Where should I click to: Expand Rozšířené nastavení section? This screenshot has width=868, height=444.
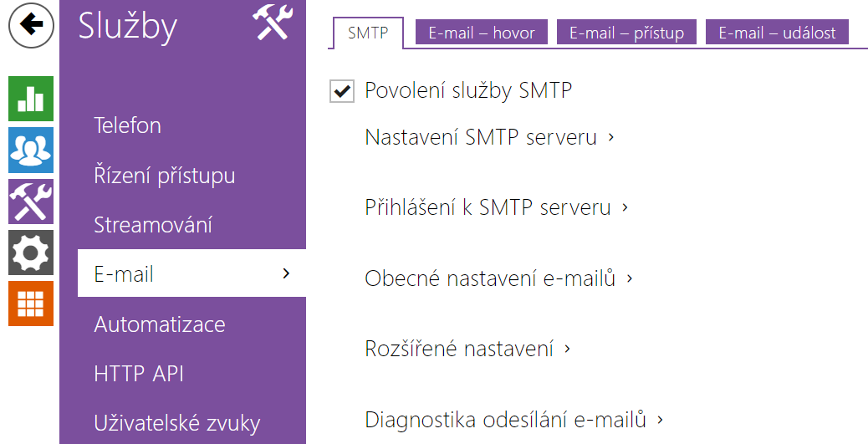pyautogui.click(x=467, y=349)
